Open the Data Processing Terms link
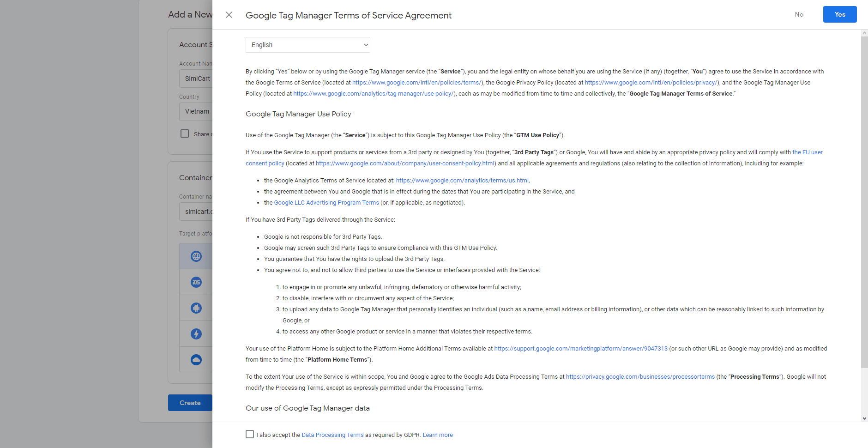 point(332,435)
